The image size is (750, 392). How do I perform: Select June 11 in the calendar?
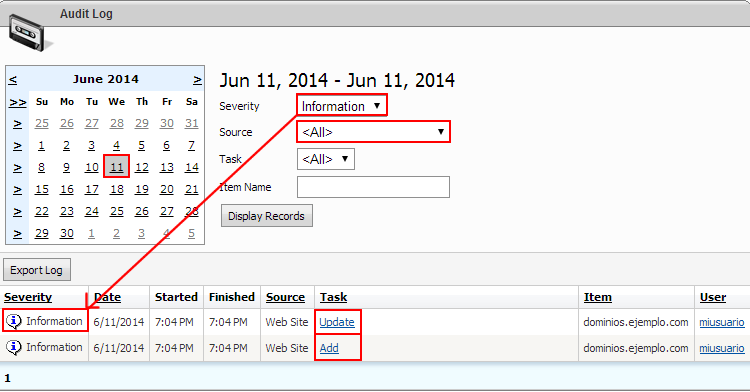click(x=117, y=167)
